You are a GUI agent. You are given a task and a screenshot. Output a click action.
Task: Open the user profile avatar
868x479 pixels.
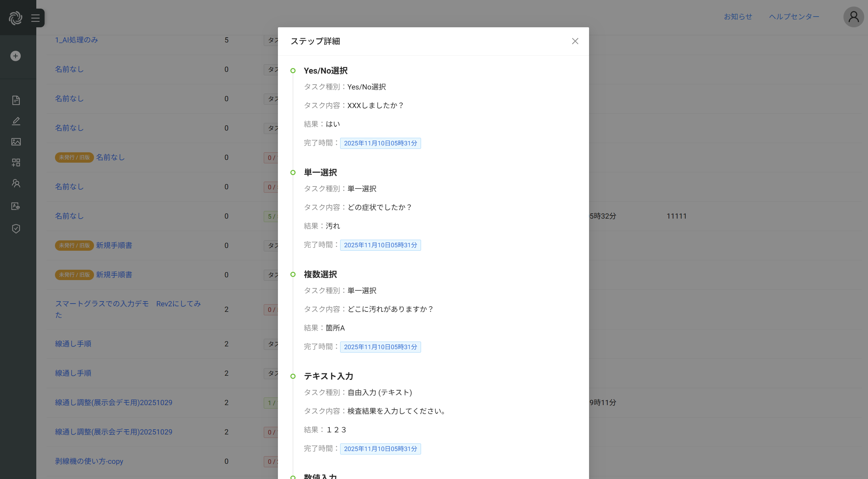[853, 17]
